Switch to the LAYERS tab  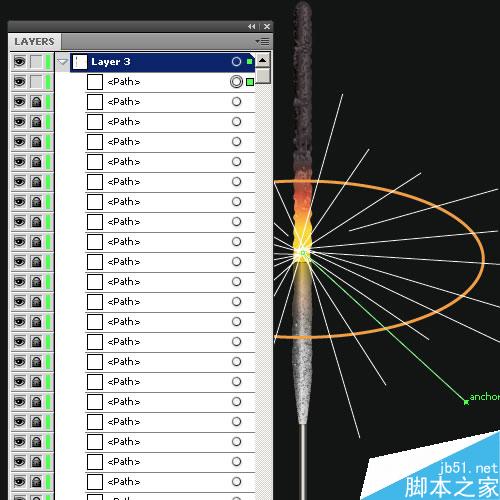pyautogui.click(x=34, y=42)
